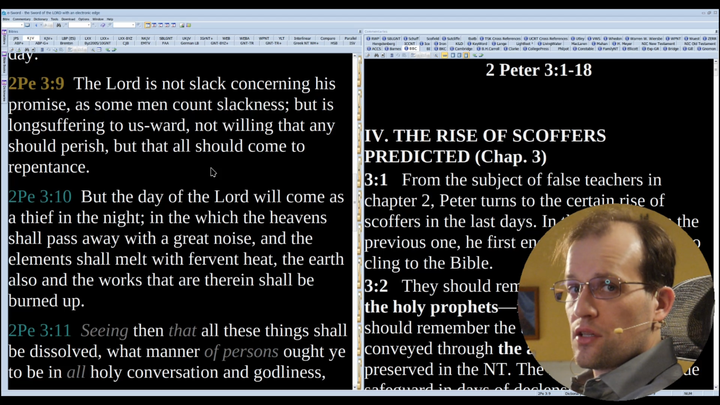The height and width of the screenshot is (405, 720).
Task: Switch to the EMTV Bible tab
Action: pyautogui.click(x=145, y=43)
